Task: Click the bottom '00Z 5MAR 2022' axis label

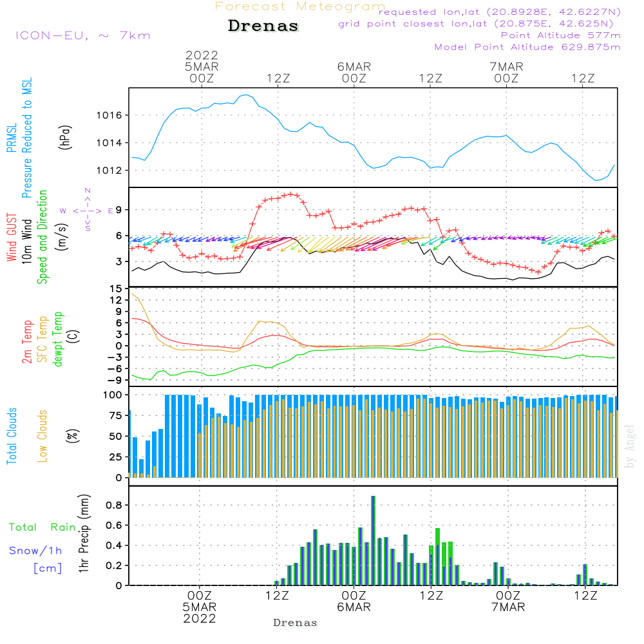Action: pos(200,607)
